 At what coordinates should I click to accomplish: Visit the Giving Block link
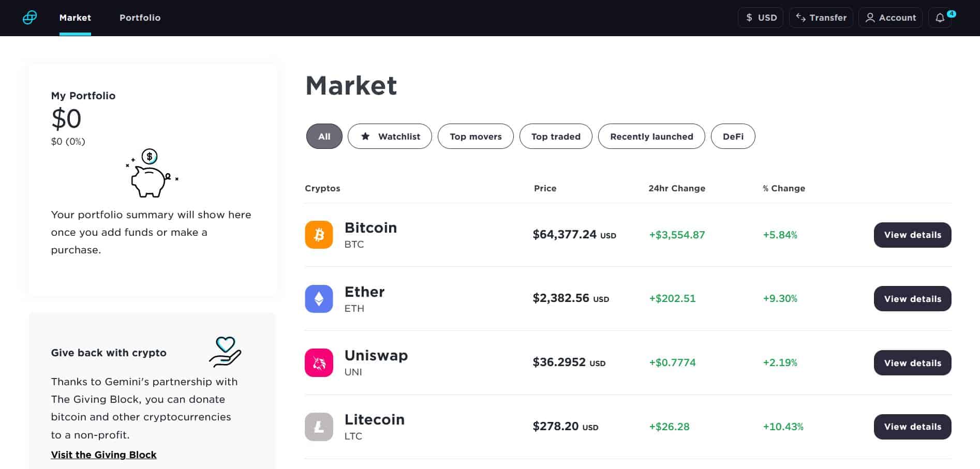(103, 455)
